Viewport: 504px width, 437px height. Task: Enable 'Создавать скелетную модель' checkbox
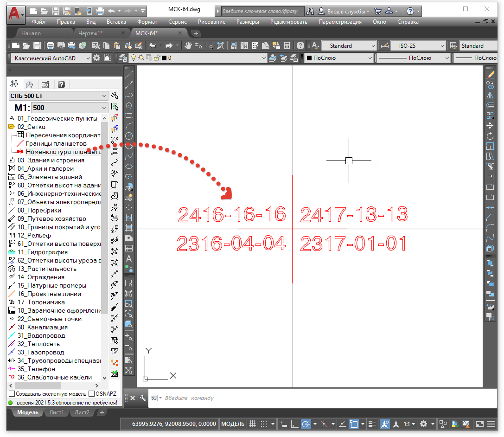click(x=12, y=393)
